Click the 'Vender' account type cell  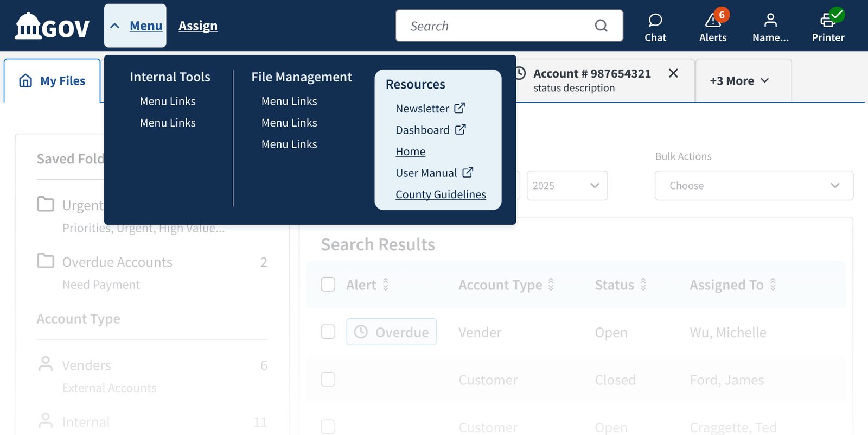[480, 332]
